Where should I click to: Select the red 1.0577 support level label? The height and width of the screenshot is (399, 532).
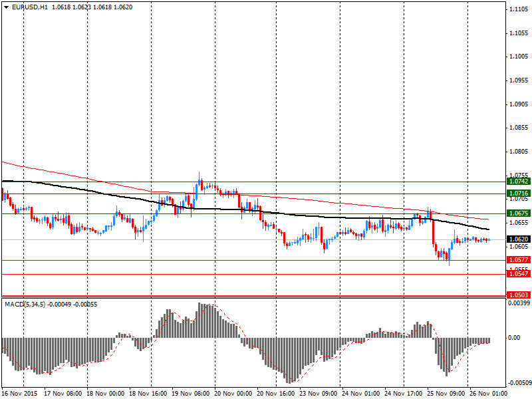click(x=517, y=260)
